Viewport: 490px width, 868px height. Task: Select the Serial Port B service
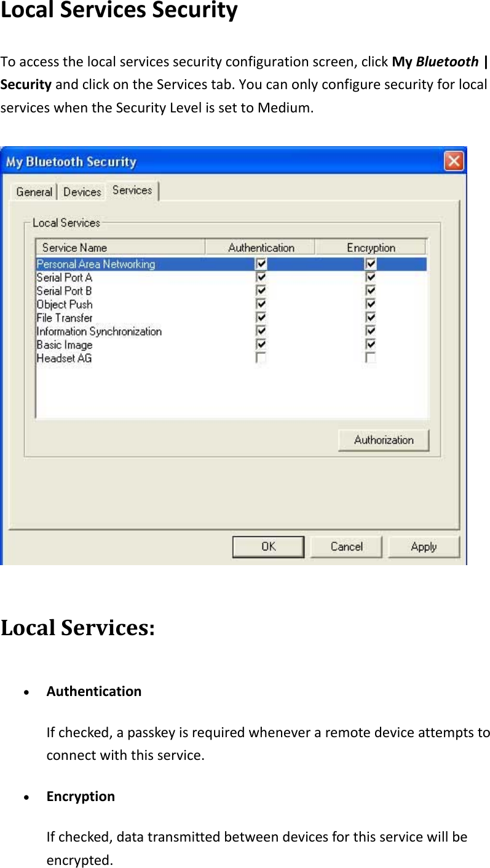[x=65, y=291]
